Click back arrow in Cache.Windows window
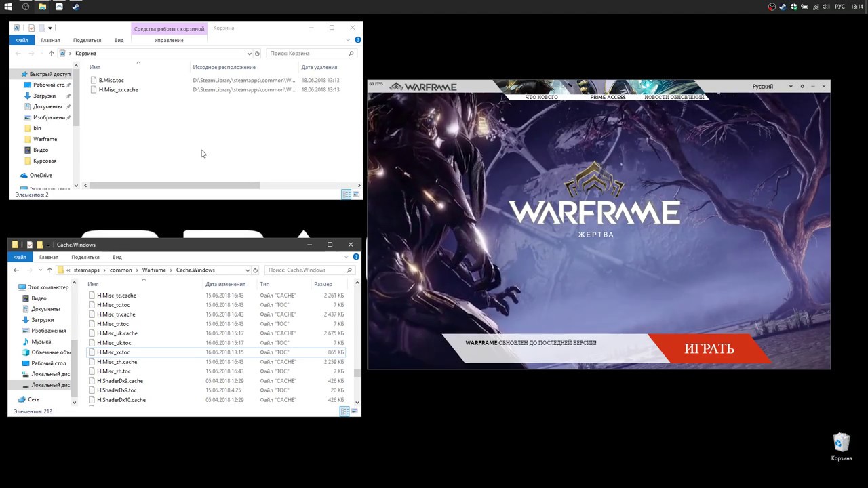 point(16,270)
